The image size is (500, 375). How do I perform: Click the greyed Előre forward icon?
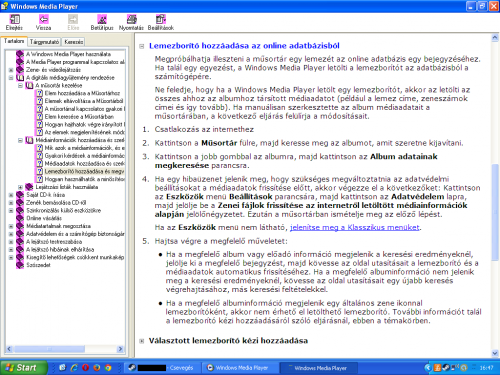(x=73, y=19)
